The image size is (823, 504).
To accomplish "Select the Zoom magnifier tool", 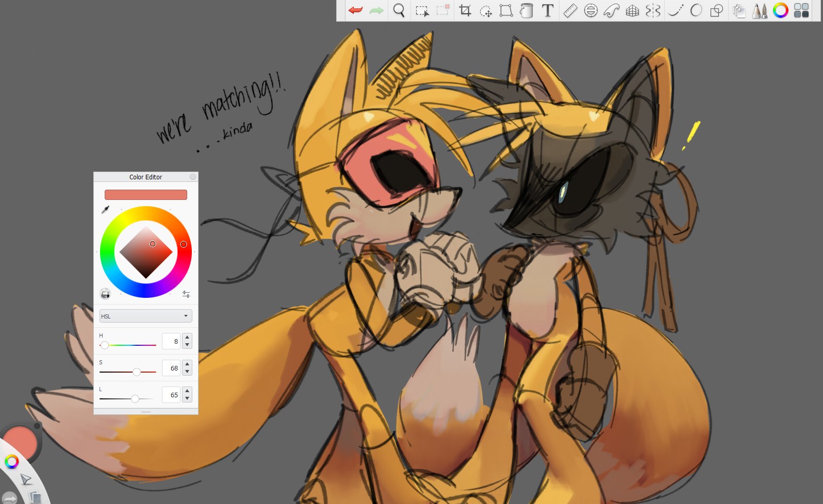I will pyautogui.click(x=399, y=10).
